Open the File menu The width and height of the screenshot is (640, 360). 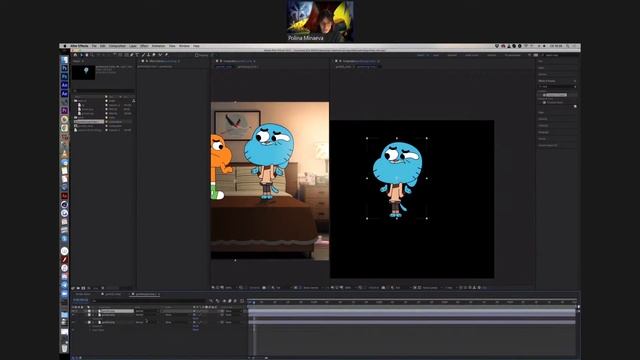coord(94,46)
